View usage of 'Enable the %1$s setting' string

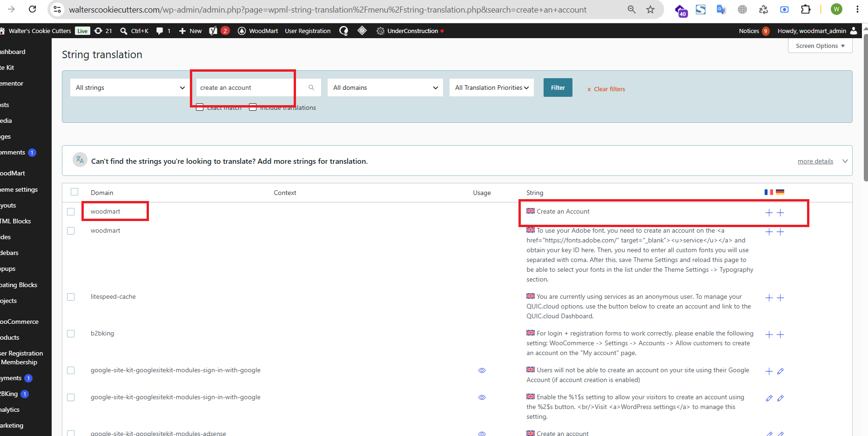[x=482, y=397]
